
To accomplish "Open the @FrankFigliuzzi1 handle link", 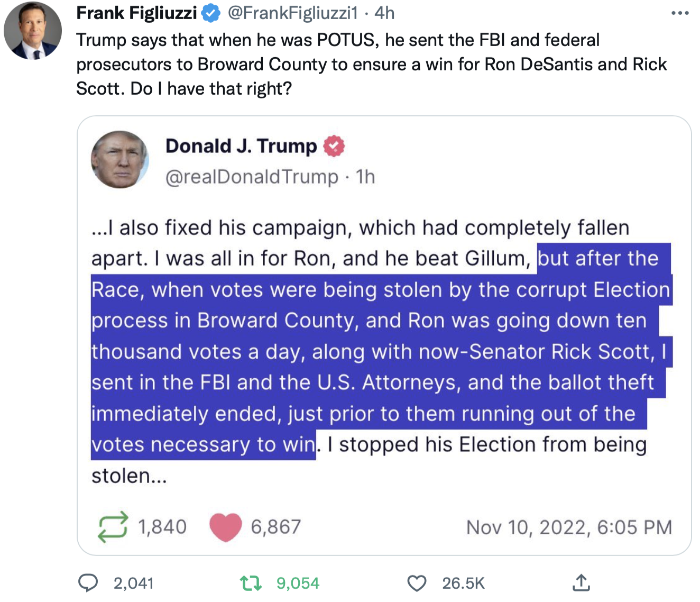I will pos(293,13).
